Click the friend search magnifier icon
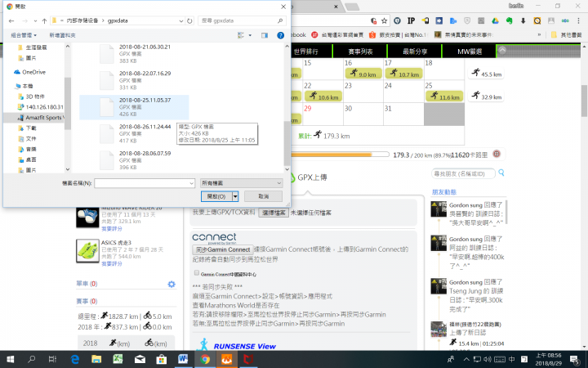This screenshot has height=368, width=588. click(x=501, y=173)
